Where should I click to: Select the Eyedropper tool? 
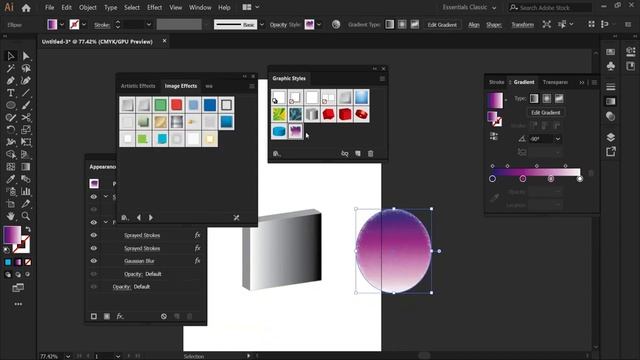(x=11, y=179)
